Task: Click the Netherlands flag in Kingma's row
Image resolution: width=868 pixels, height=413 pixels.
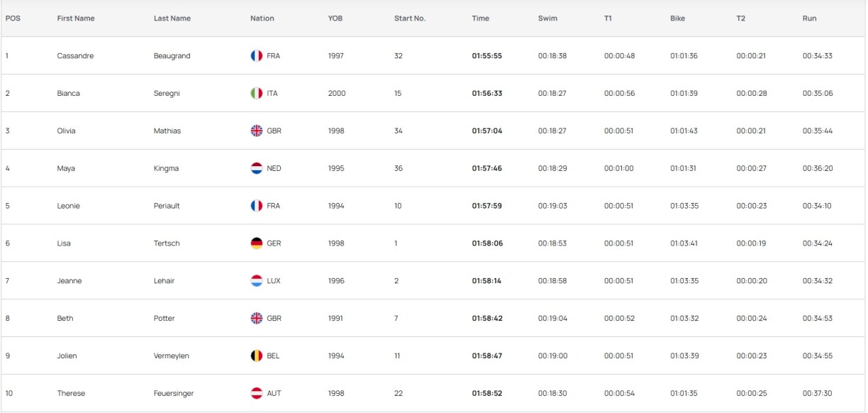Action: tap(257, 169)
